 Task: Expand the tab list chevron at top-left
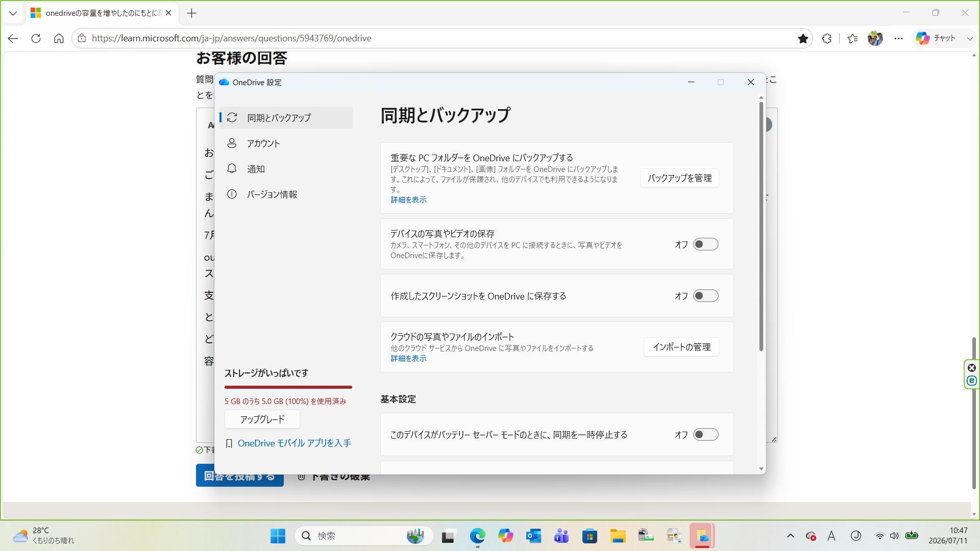(13, 13)
